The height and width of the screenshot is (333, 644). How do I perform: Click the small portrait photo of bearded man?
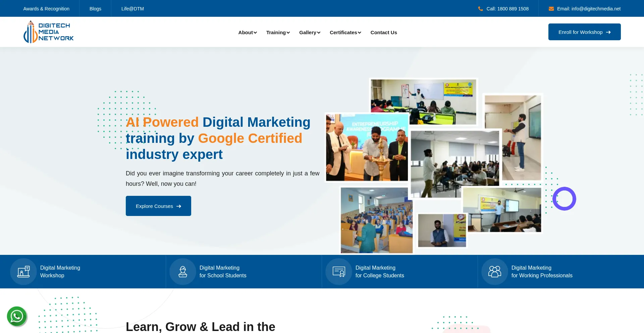click(x=442, y=230)
